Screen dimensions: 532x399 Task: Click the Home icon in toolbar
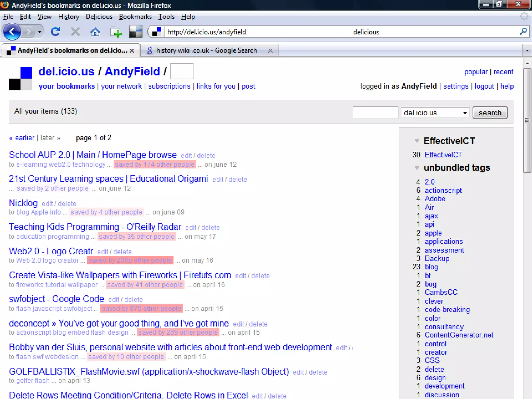click(x=95, y=32)
